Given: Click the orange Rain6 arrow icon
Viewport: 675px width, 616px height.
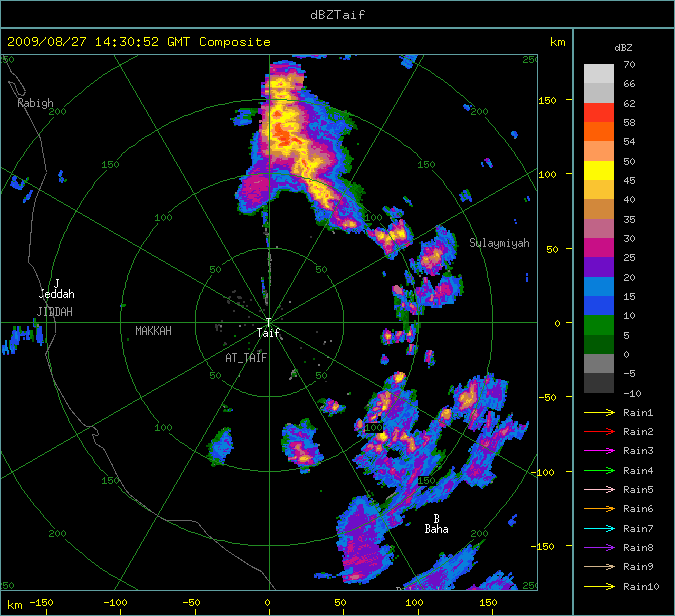Looking at the screenshot, I should (x=601, y=509).
